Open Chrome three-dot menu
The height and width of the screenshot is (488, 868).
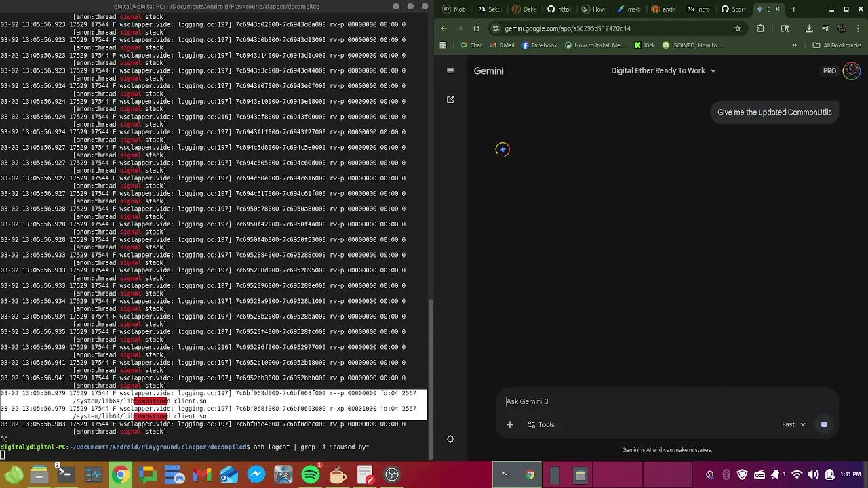click(x=858, y=28)
